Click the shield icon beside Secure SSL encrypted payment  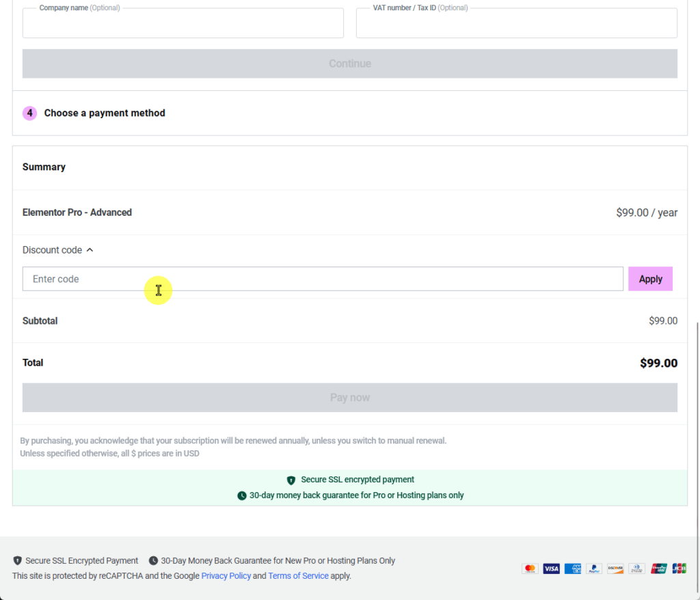291,480
